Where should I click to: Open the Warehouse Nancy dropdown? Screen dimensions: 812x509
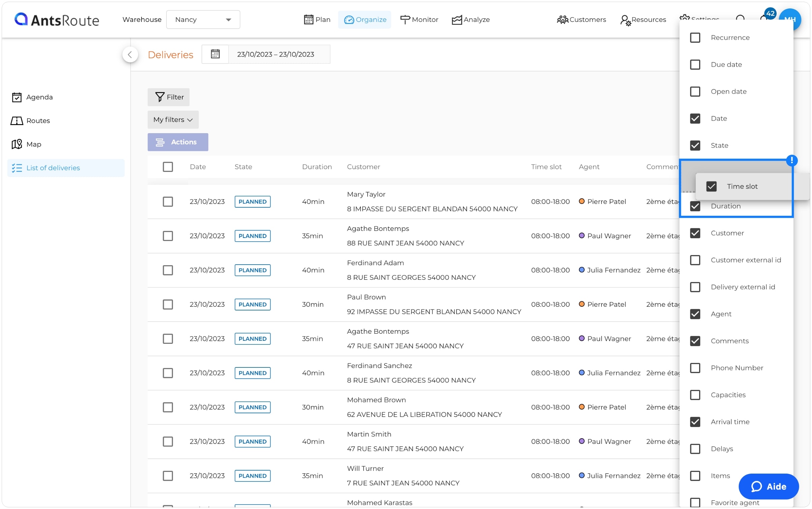pos(203,20)
